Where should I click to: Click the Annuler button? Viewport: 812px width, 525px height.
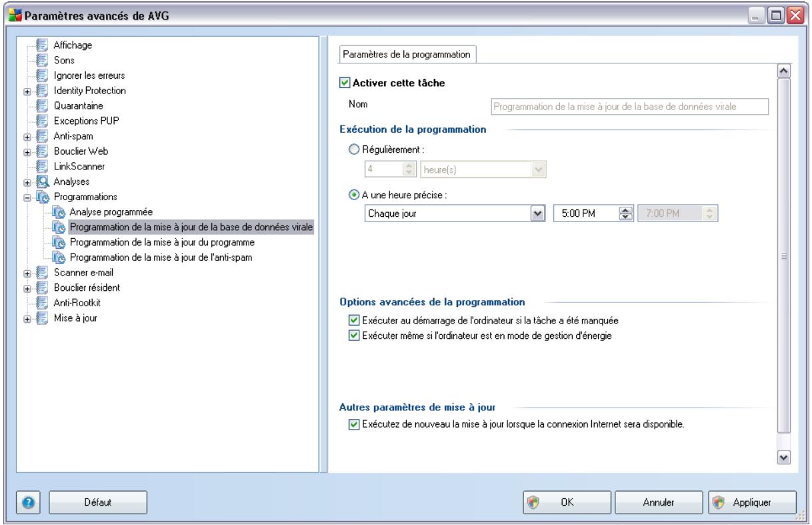pos(657,501)
